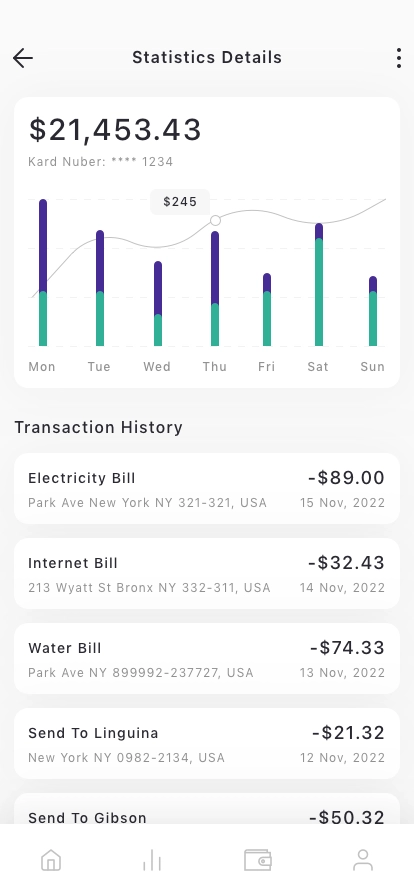
Task: Open the wallet icon in bottom bar
Action: (x=258, y=860)
